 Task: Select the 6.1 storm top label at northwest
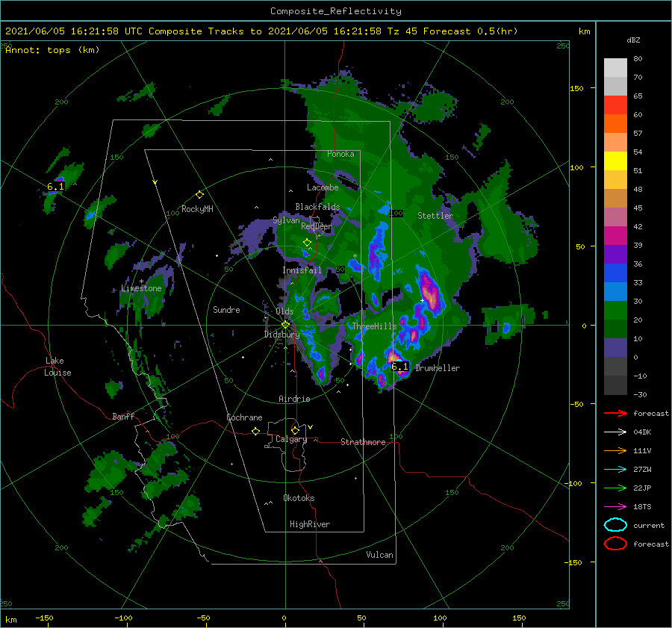pyautogui.click(x=55, y=187)
